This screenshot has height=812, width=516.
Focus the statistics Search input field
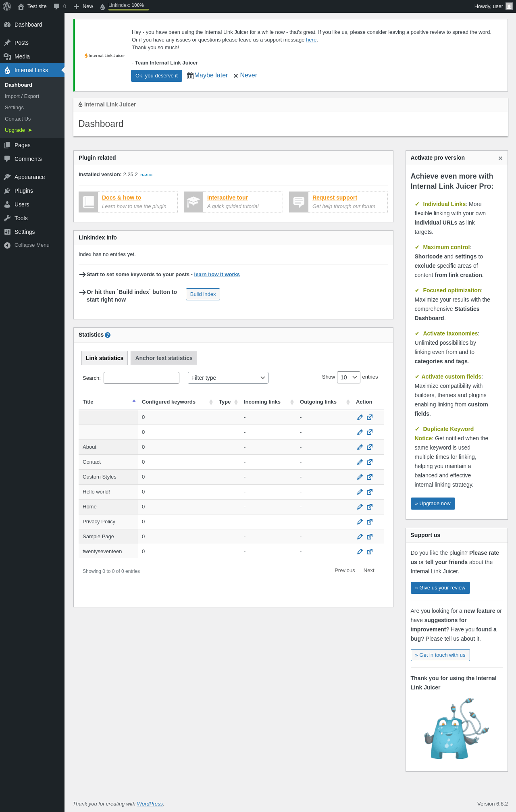pos(141,378)
